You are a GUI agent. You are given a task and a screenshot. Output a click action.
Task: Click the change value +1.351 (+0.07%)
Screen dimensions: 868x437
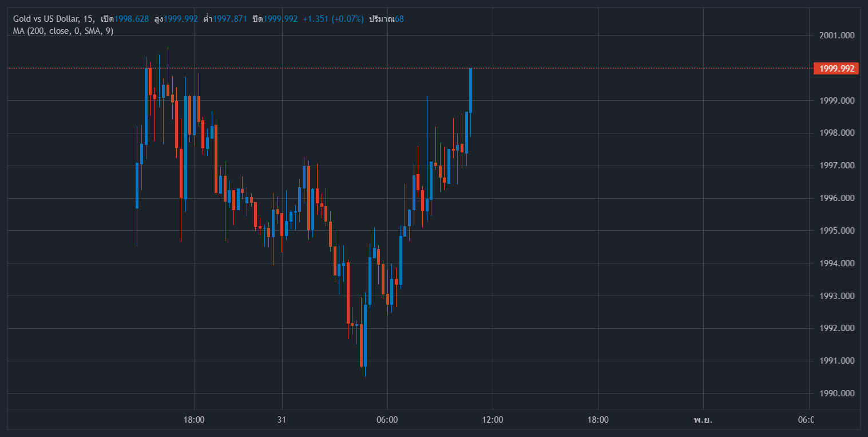pyautogui.click(x=333, y=19)
